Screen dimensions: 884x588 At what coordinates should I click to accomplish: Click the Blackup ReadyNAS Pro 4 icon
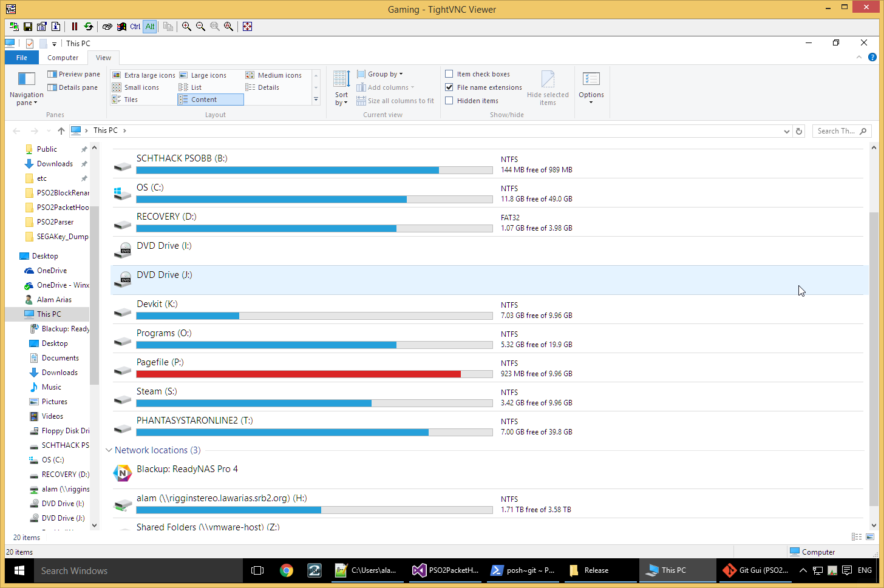pyautogui.click(x=123, y=473)
